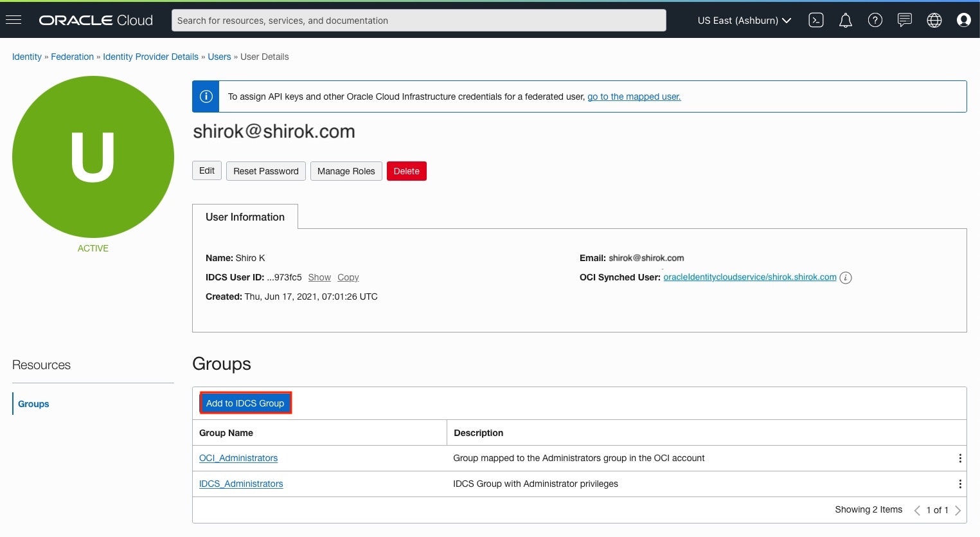Click the green user avatar circle

tap(93, 157)
